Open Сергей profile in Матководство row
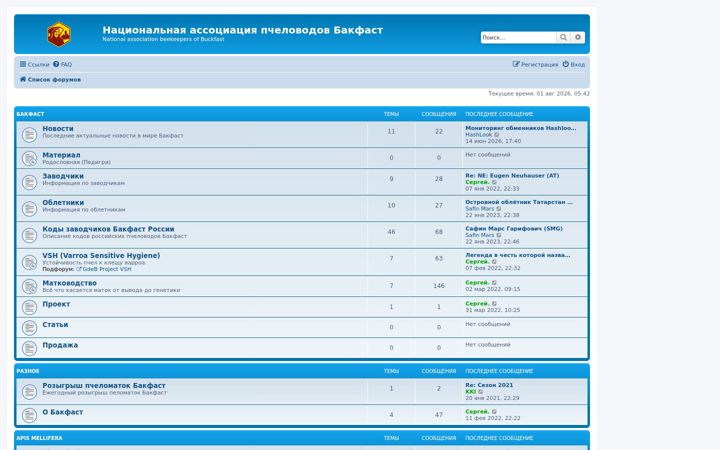The width and height of the screenshot is (720, 450). 477,283
